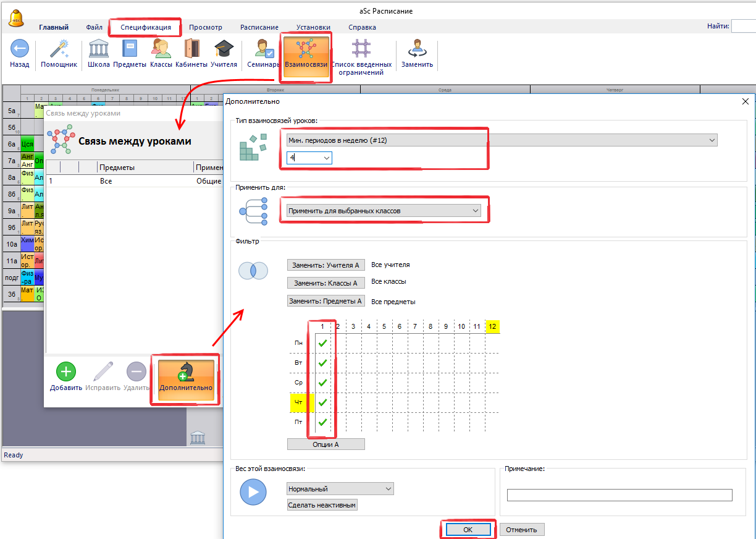
Task: Open Список введенных ограничений icon
Action: (361, 49)
